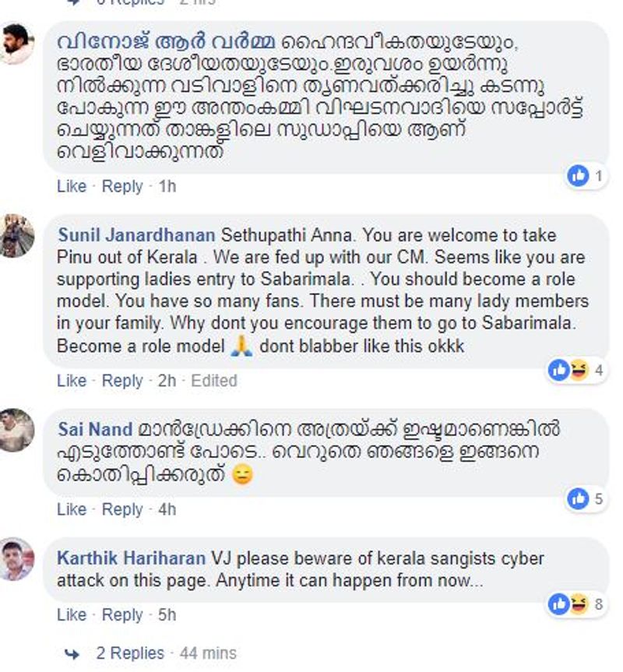
Task: Like Sai Nand's comment
Action: [71, 509]
